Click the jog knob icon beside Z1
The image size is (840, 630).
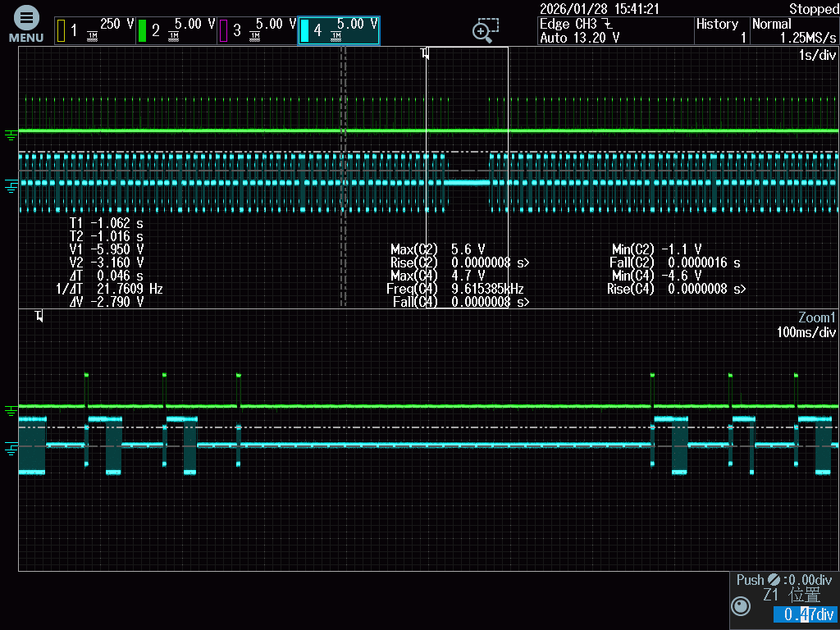[x=741, y=606]
